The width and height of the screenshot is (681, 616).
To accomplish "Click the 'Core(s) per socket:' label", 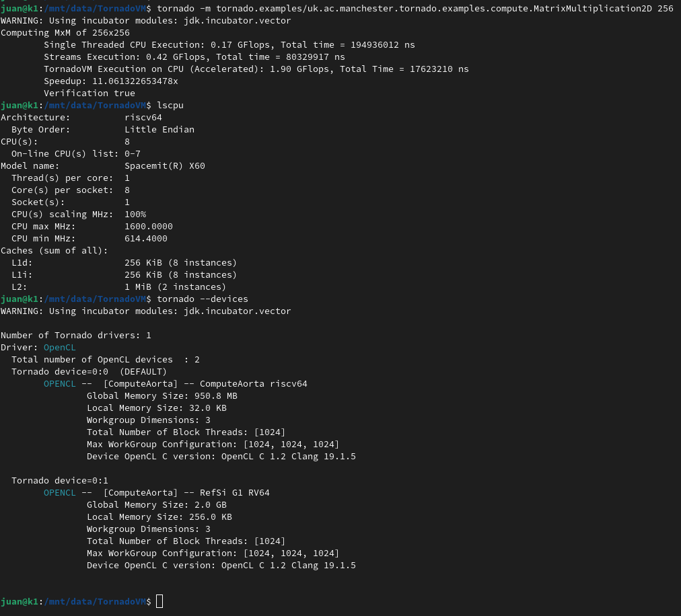I will click(x=63, y=190).
